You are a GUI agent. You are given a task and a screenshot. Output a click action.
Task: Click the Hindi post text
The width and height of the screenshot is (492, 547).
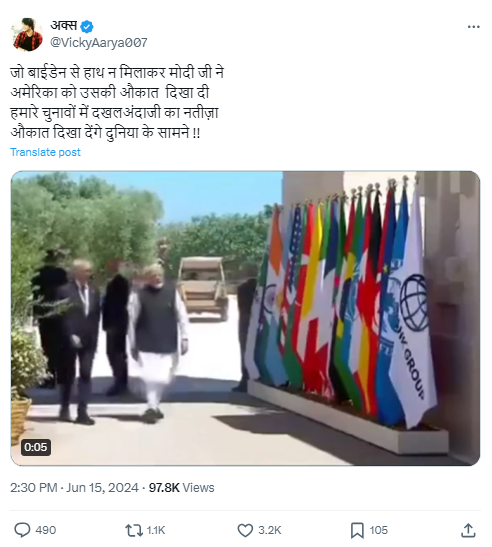click(x=117, y=103)
